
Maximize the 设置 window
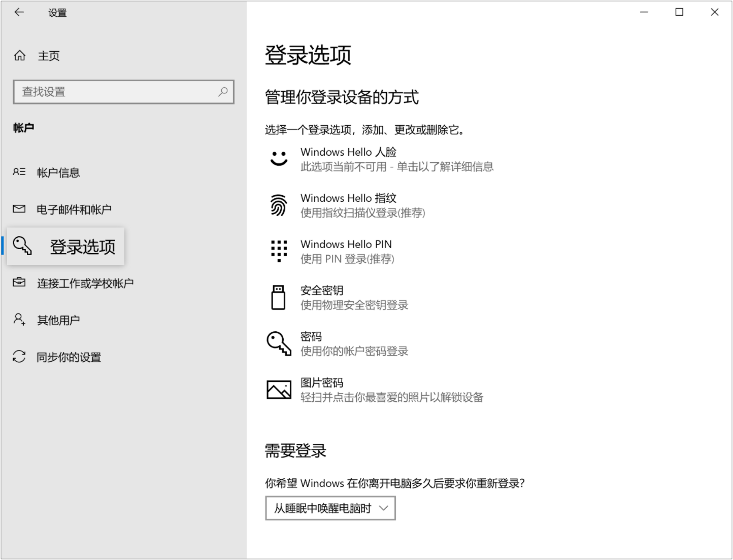(x=679, y=12)
